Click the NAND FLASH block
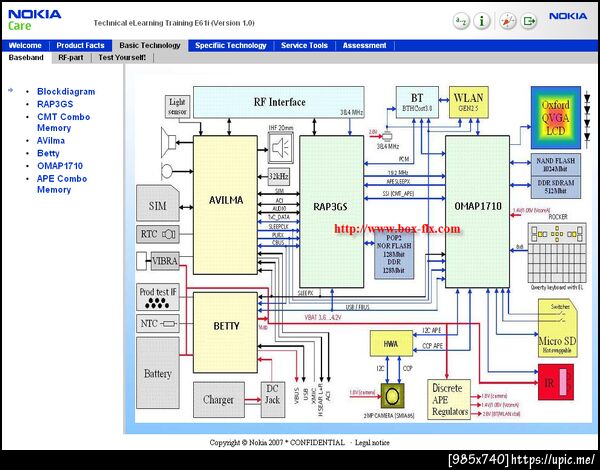The width and height of the screenshot is (600, 470). pos(556,165)
